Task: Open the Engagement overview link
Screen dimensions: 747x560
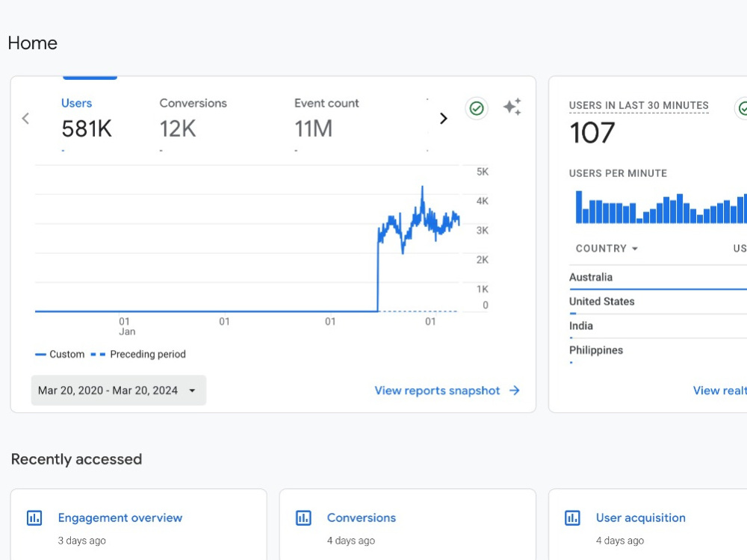Action: (x=120, y=517)
